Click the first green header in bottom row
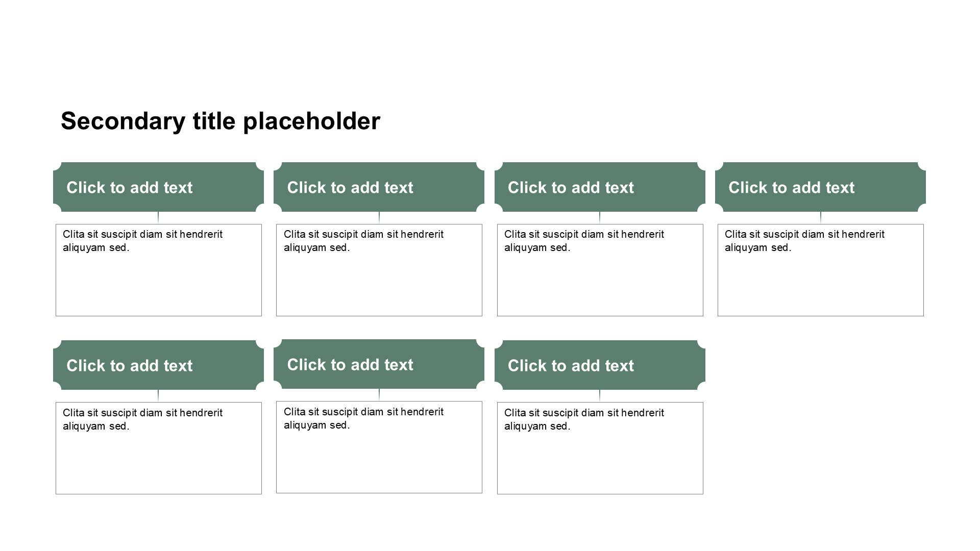The height and width of the screenshot is (551, 980). coord(158,365)
